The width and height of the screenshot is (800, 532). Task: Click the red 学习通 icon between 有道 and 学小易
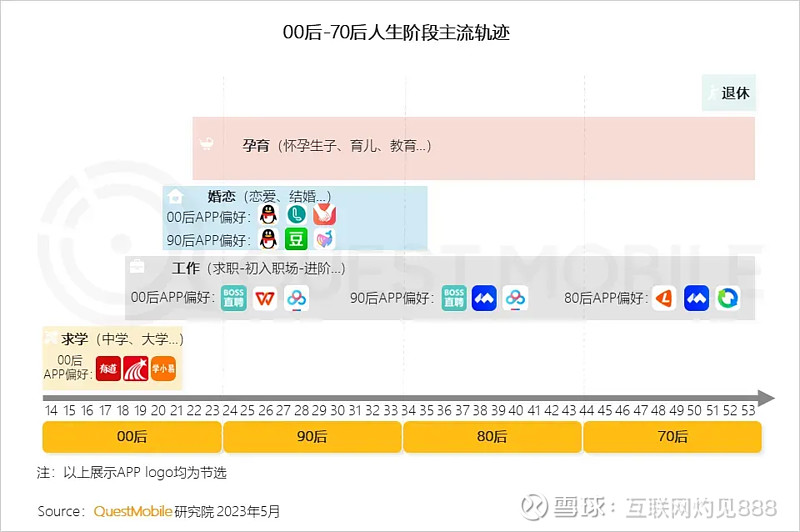point(136,368)
